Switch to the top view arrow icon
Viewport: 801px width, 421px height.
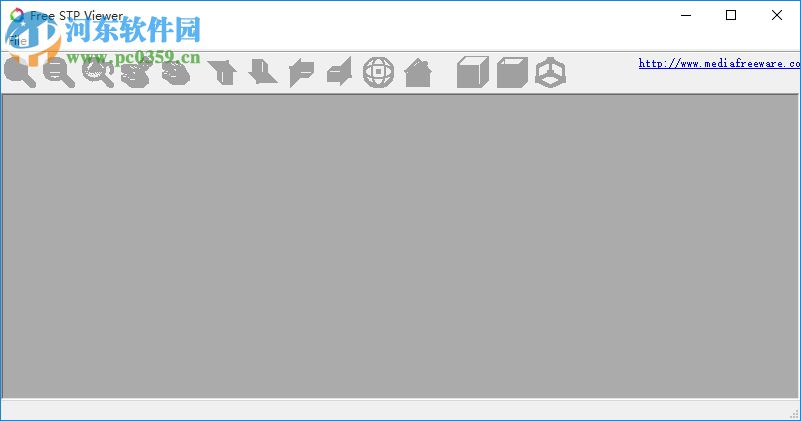click(x=222, y=72)
